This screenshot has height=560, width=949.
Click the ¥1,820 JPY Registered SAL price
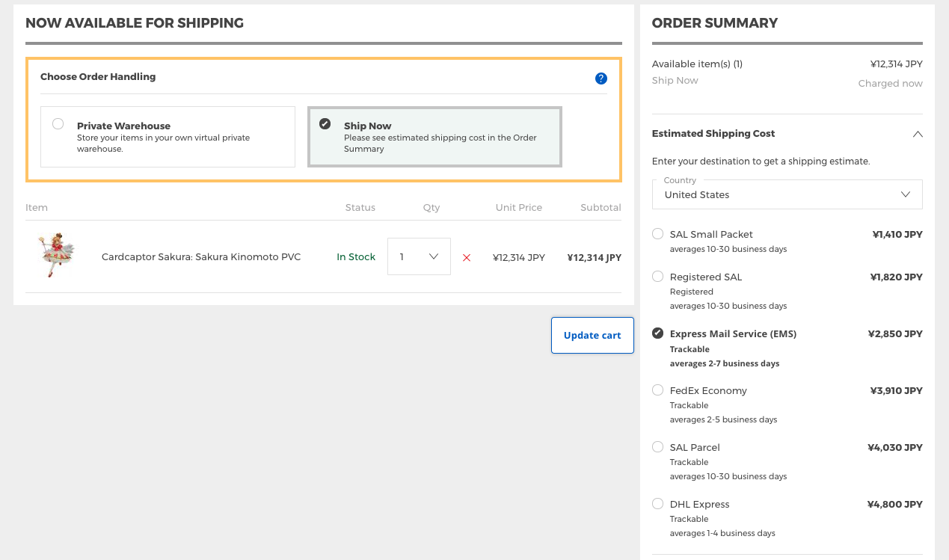click(x=897, y=277)
